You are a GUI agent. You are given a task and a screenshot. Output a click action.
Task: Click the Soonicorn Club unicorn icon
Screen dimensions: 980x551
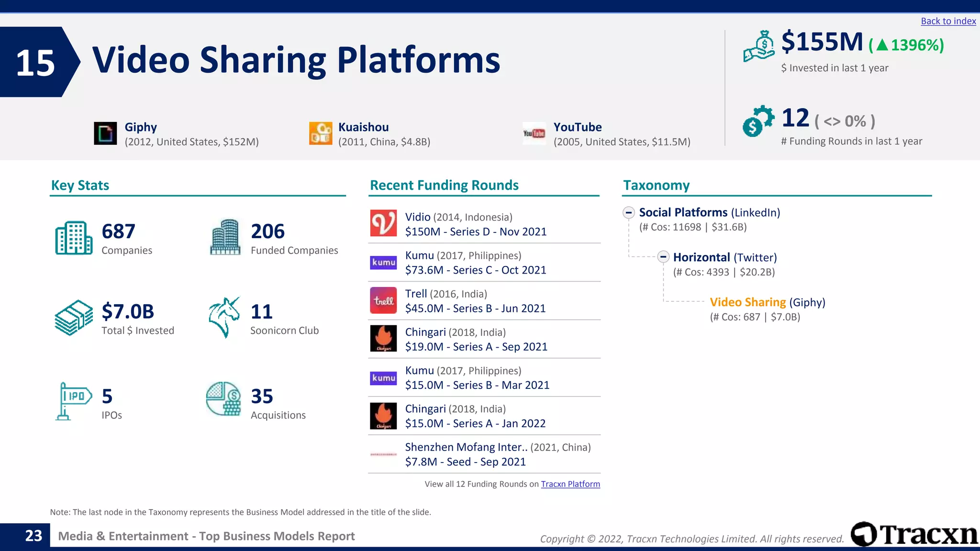click(x=224, y=318)
